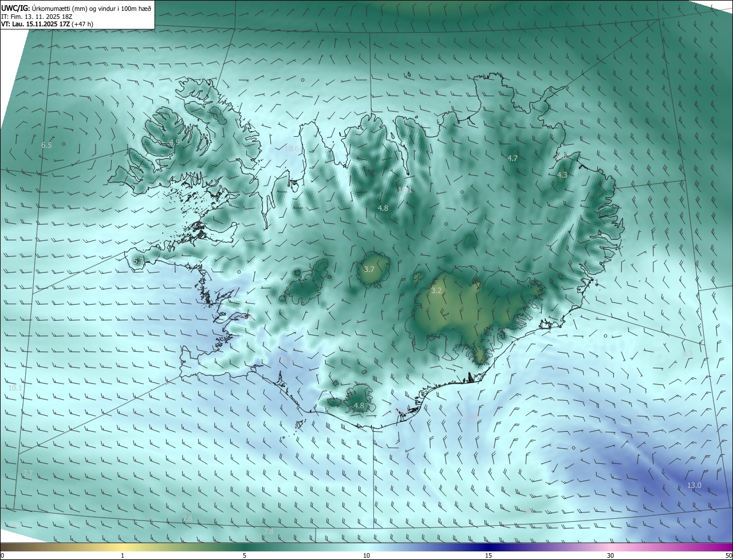Select the color scale tick label "1"
The height and width of the screenshot is (560, 733).
pos(123,555)
